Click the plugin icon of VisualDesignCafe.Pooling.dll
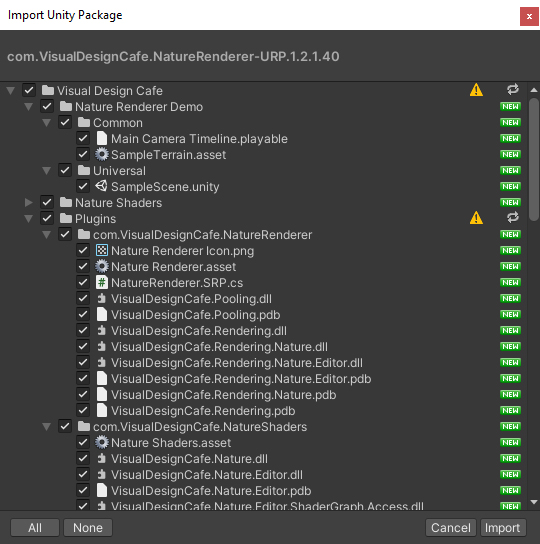Screen dimensions: 540x544 pos(101,298)
